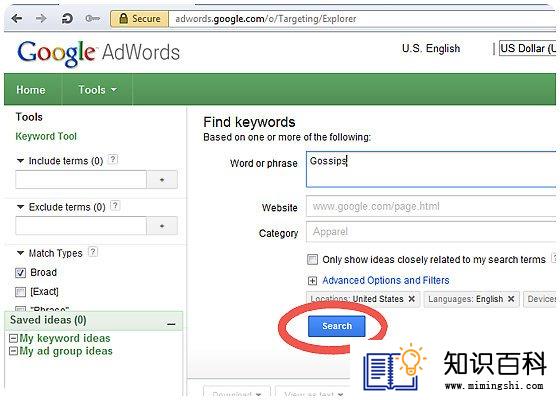Reload the page with refresh icon

click(x=67, y=19)
